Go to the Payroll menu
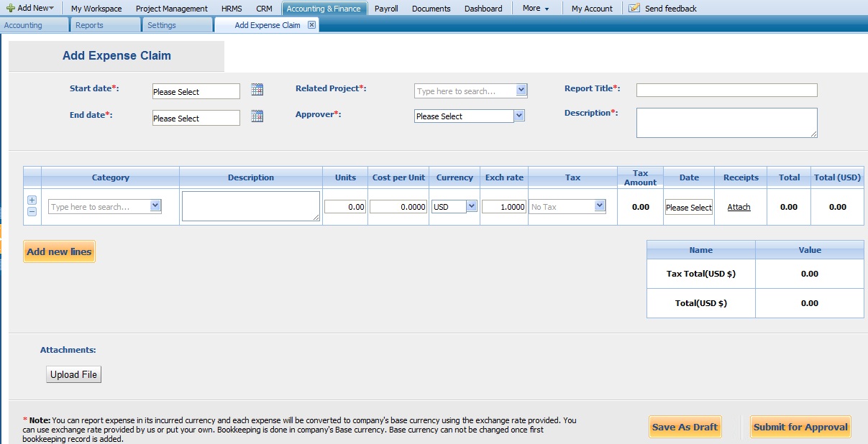The height and width of the screenshot is (444, 868). click(x=386, y=9)
